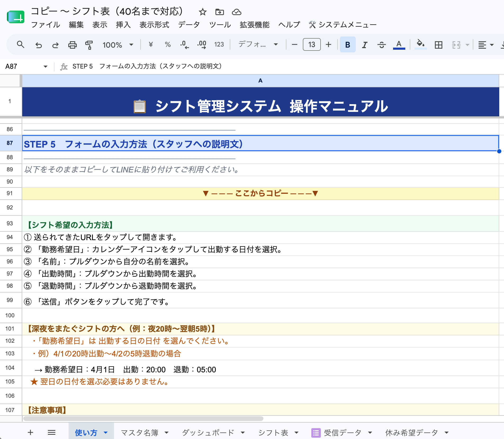This screenshot has width=504, height=439.
Task: Click the ここからコピー banner cell
Action: [260, 193]
